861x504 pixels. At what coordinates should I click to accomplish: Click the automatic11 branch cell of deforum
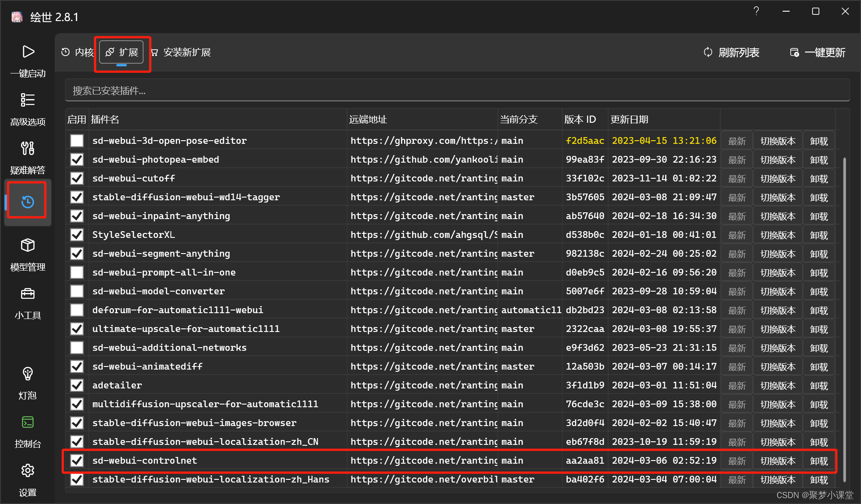(x=531, y=310)
